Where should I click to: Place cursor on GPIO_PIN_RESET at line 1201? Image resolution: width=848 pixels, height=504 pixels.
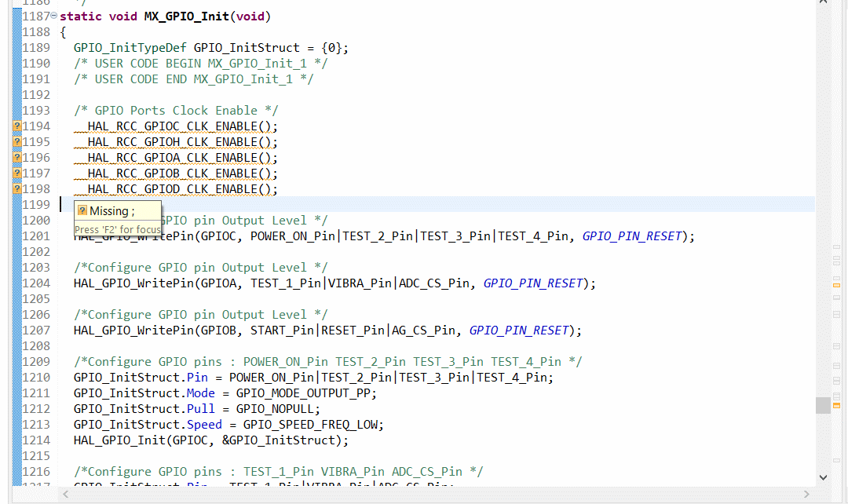[x=631, y=236]
